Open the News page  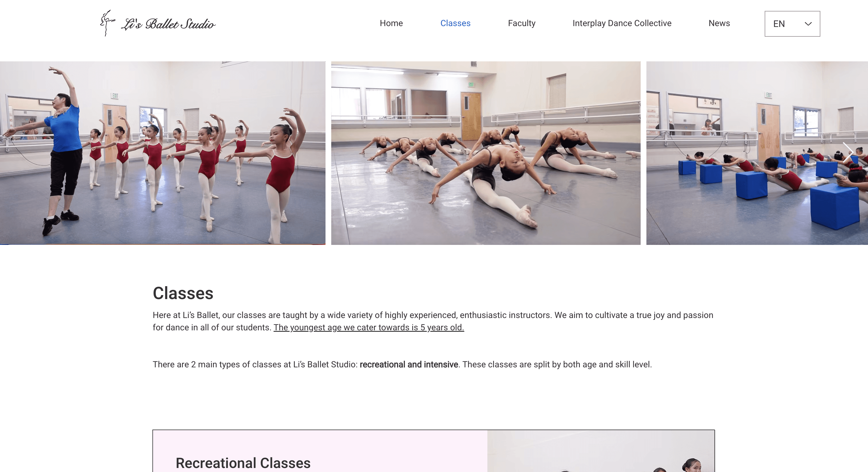pyautogui.click(x=719, y=23)
